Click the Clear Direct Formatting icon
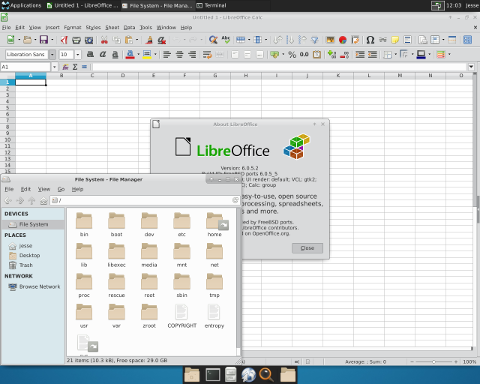The width and height of the screenshot is (480, 384). 162,40
